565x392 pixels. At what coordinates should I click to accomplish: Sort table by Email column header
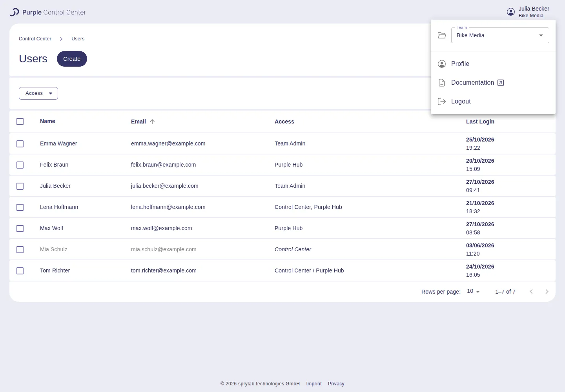click(x=139, y=122)
